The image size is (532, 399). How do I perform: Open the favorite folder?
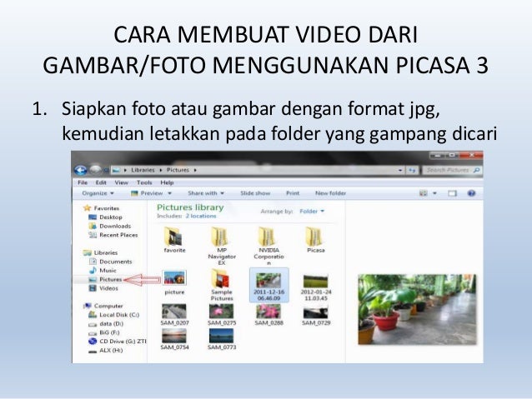pos(174,240)
